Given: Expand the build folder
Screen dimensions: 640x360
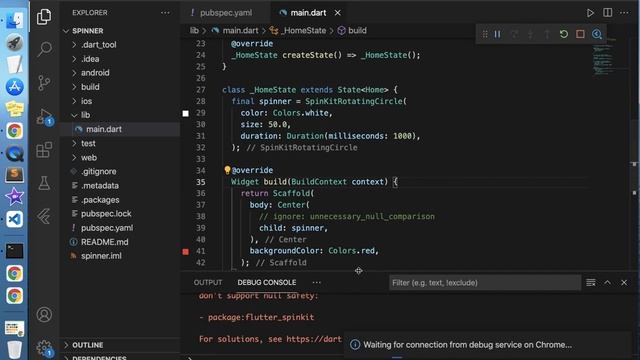Looking at the screenshot, I should pyautogui.click(x=120, y=87).
